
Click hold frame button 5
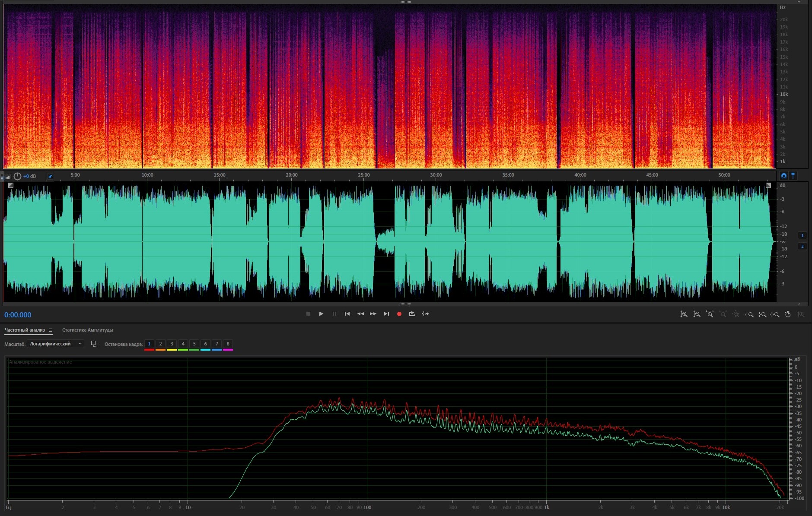(x=194, y=344)
